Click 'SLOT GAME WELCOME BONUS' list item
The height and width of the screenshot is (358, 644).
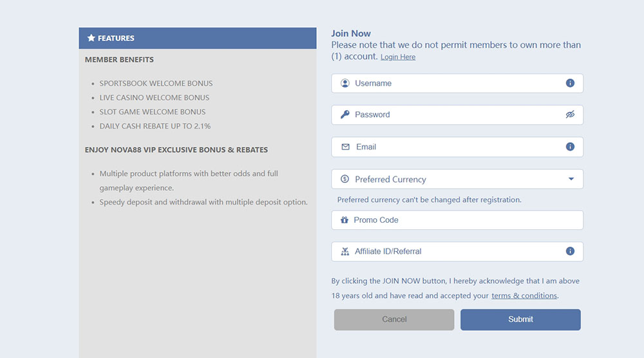[153, 112]
